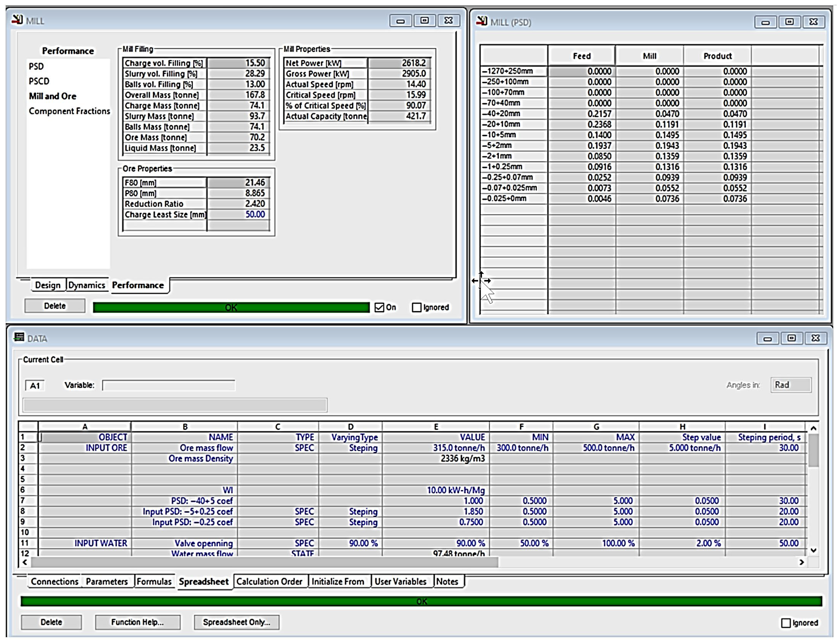
Task: Click the green OK status bar in MILL
Action: pyautogui.click(x=231, y=307)
